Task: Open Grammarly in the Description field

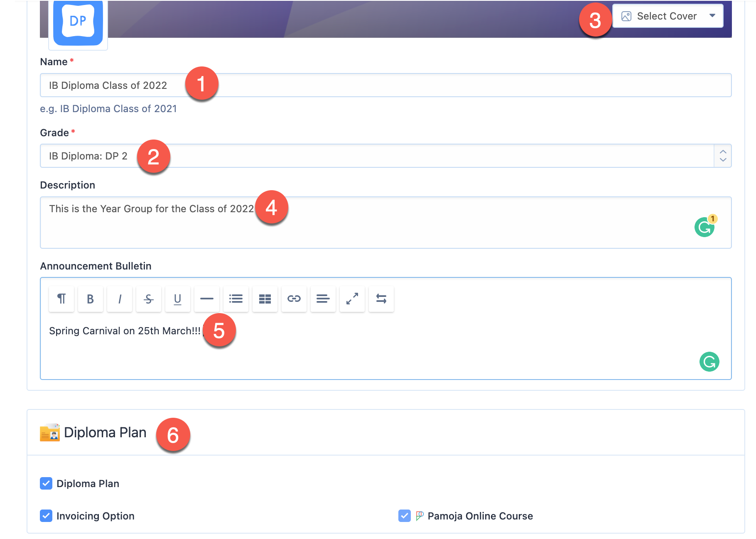Action: click(705, 227)
